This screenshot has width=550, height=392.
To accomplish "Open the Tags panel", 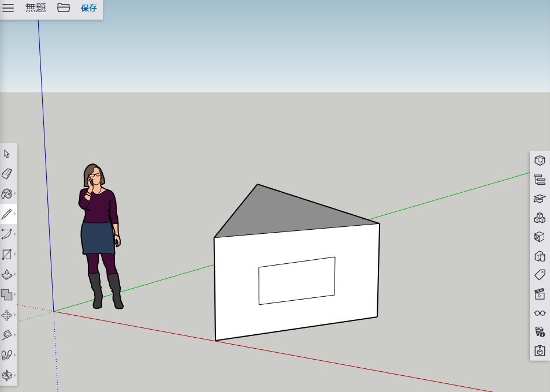I will click(x=540, y=275).
